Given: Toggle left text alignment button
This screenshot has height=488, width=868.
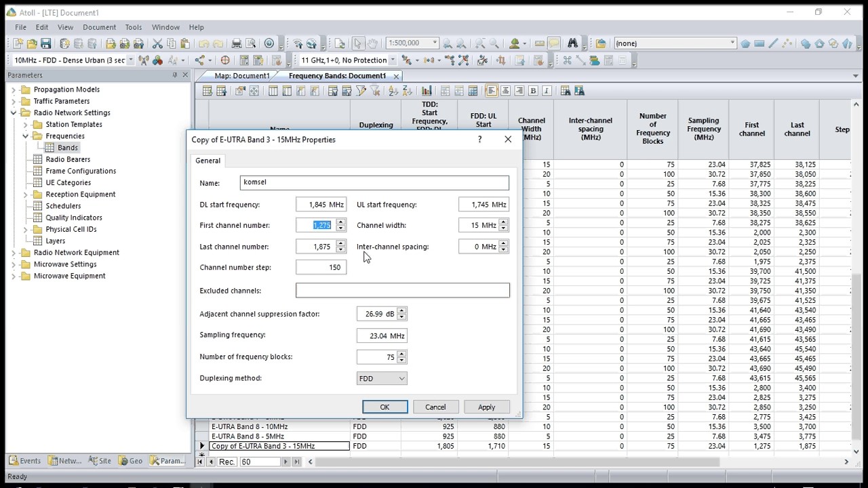Looking at the screenshot, I should [491, 91].
